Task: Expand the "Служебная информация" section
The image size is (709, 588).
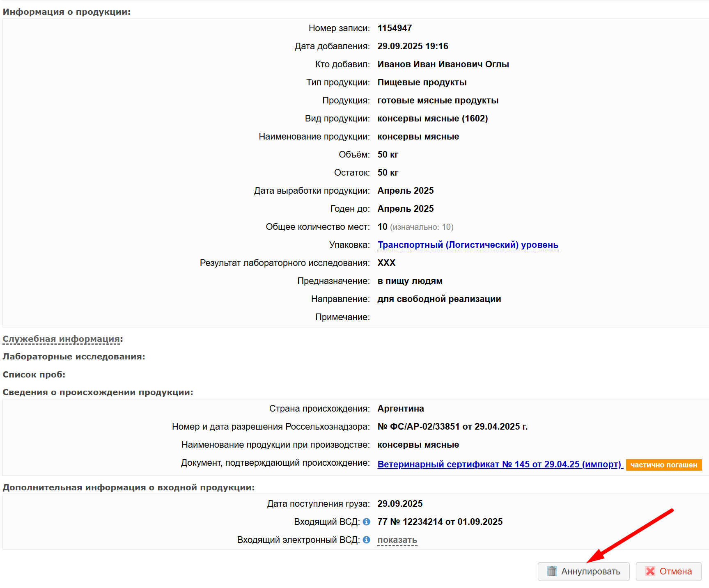Action: 62,339
